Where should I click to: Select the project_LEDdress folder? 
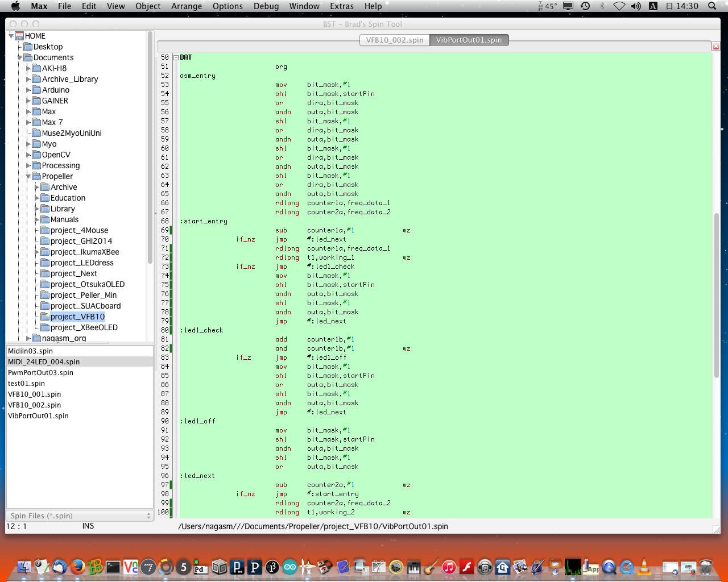[x=82, y=263]
